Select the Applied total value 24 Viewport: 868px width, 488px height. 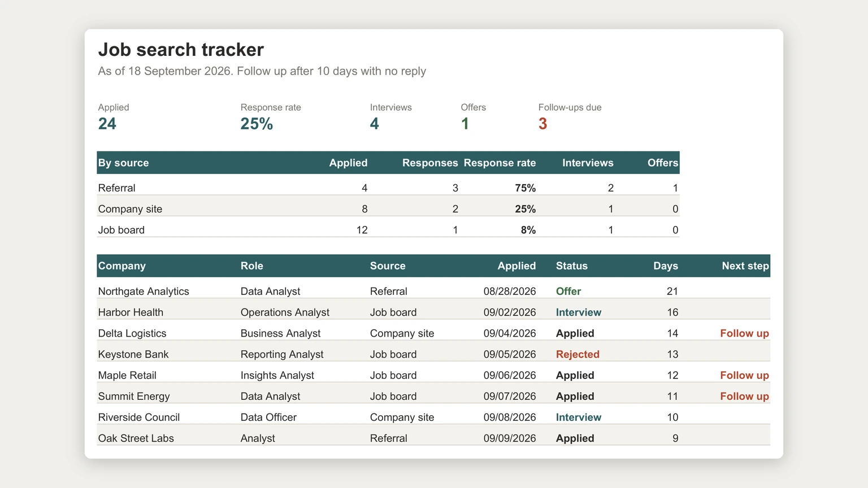point(107,124)
